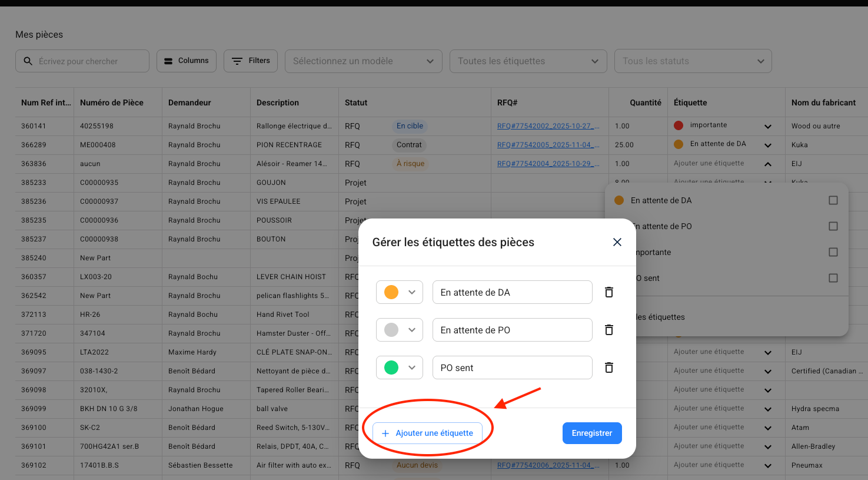This screenshot has width=868, height=480.
Task: Click the plus icon to add a label
Action: (385, 433)
